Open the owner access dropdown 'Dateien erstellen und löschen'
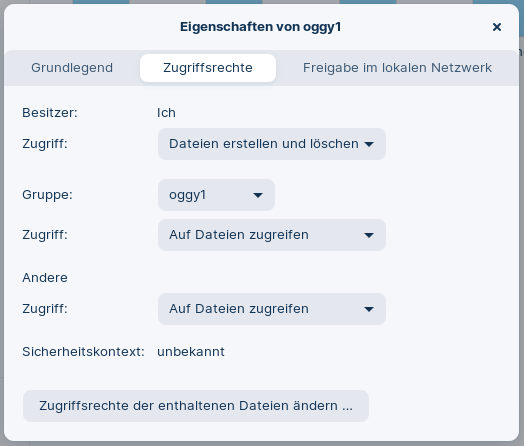 (x=272, y=144)
